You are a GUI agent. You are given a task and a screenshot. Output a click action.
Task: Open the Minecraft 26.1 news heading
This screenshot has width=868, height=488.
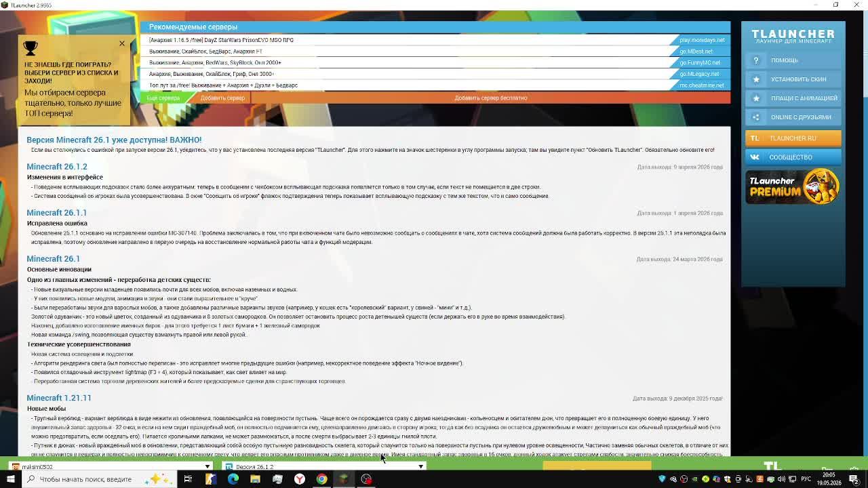(54, 259)
